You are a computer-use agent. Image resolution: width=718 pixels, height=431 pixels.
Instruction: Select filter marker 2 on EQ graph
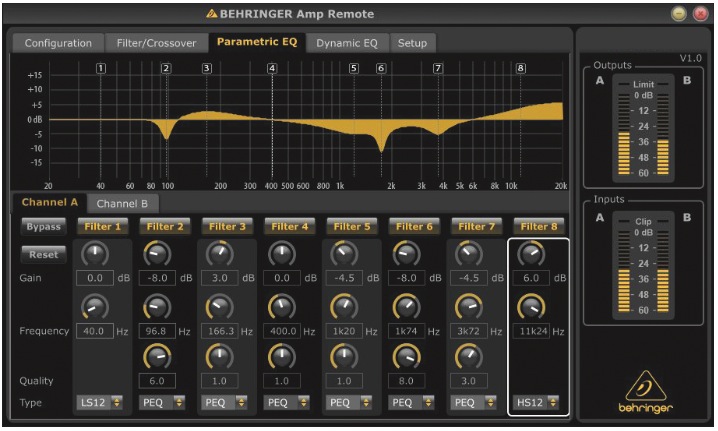(x=166, y=68)
